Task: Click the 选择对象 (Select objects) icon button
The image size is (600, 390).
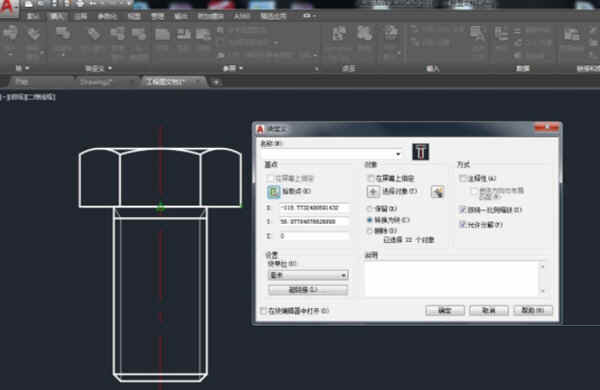Action: 373,191
